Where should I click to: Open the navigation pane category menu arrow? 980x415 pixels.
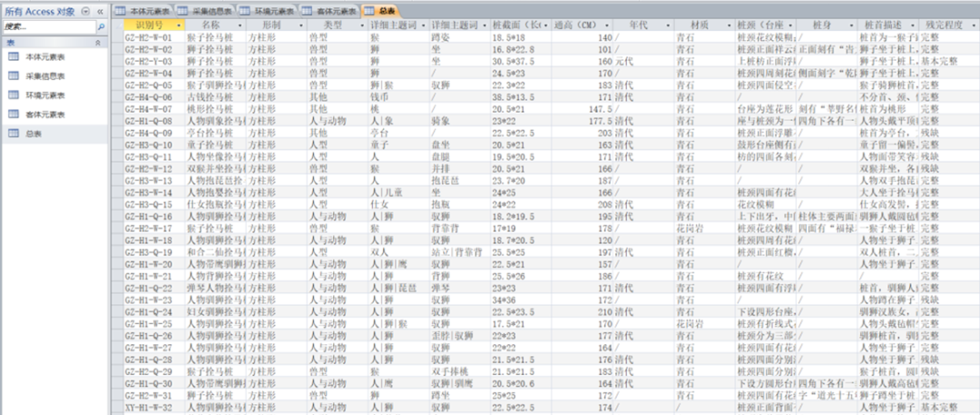point(85,9)
